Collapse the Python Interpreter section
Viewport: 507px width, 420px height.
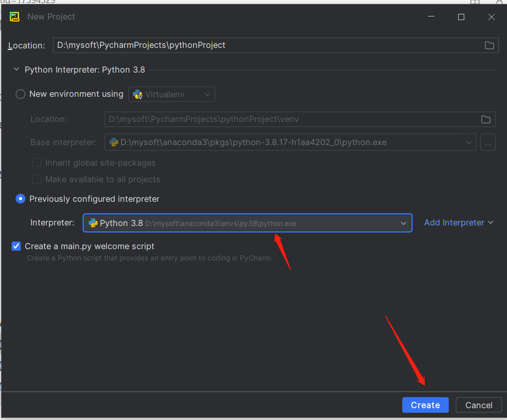(16, 69)
